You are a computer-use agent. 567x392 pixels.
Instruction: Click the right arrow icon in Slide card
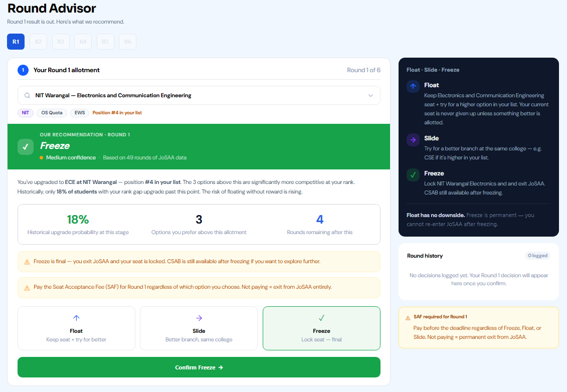(199, 318)
